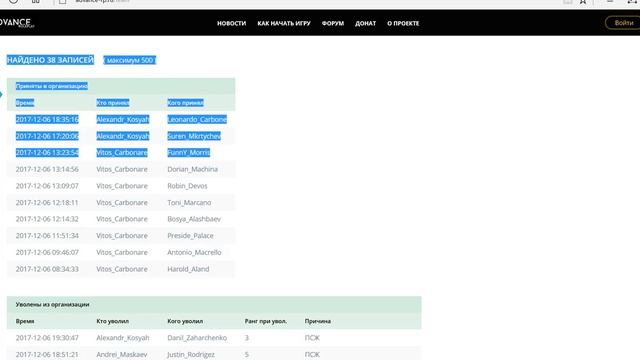Click the timestamp 2017-12-06 12:18:11
Viewport: 640px width, 360px height.
(47, 202)
